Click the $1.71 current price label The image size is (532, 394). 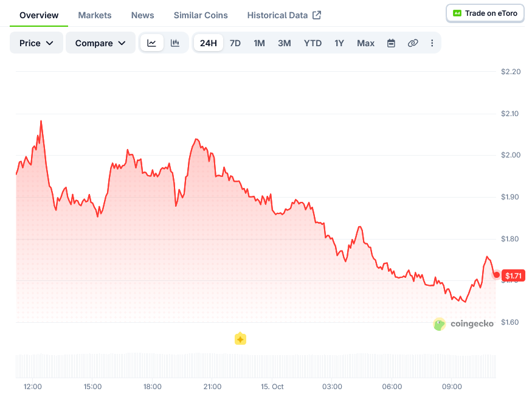click(x=513, y=275)
